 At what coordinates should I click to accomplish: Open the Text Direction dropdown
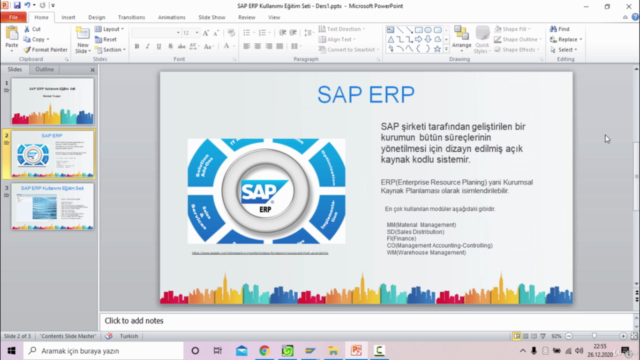click(342, 29)
